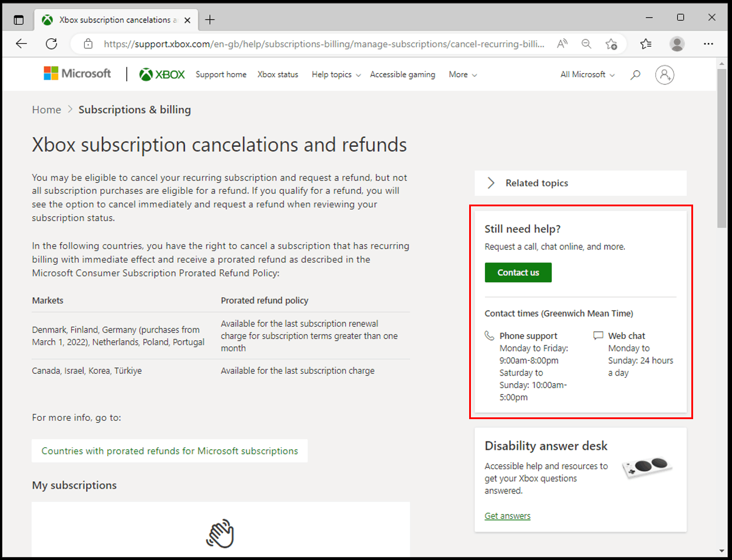Click the 'Prorated refund policy' column header

pyautogui.click(x=265, y=300)
